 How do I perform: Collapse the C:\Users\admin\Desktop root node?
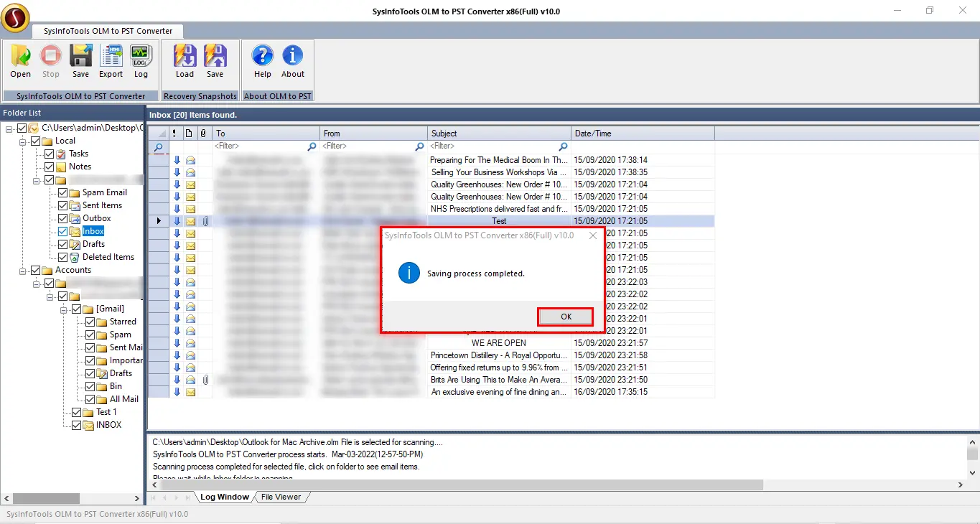(9, 128)
